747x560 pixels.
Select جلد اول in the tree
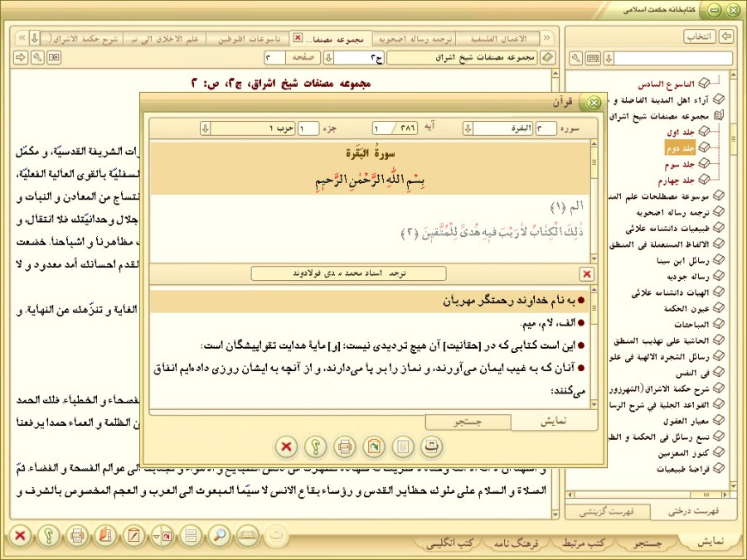(x=682, y=132)
